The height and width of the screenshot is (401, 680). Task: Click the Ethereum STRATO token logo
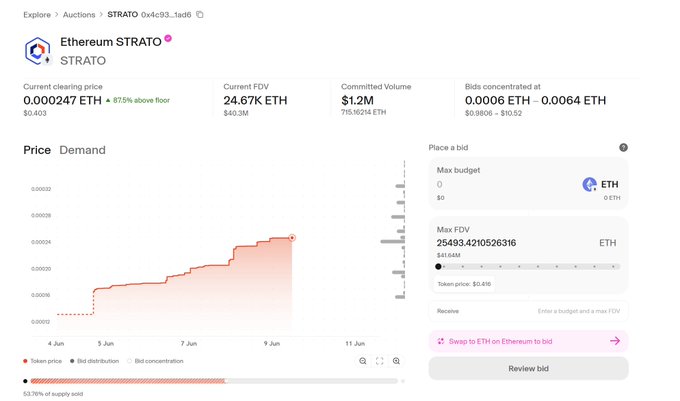(x=38, y=51)
